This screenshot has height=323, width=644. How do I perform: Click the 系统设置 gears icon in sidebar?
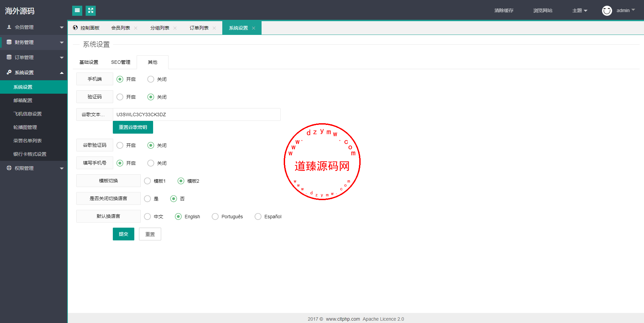click(9, 72)
